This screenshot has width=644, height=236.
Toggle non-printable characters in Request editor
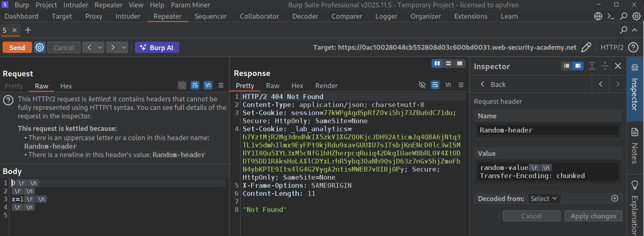coord(208,85)
